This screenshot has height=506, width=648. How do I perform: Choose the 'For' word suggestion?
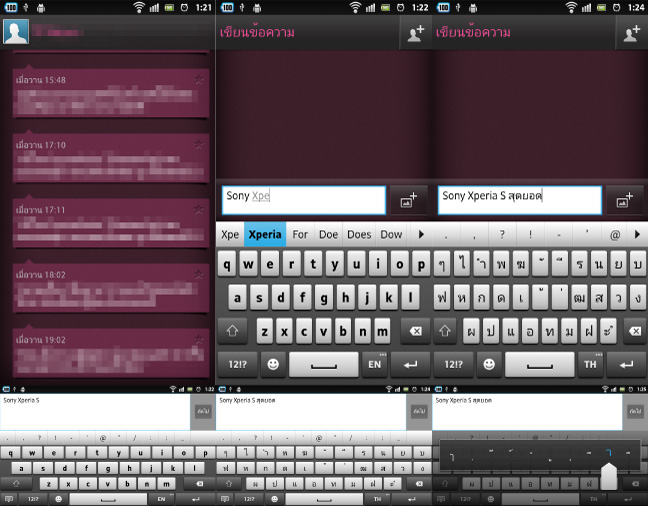point(300,234)
